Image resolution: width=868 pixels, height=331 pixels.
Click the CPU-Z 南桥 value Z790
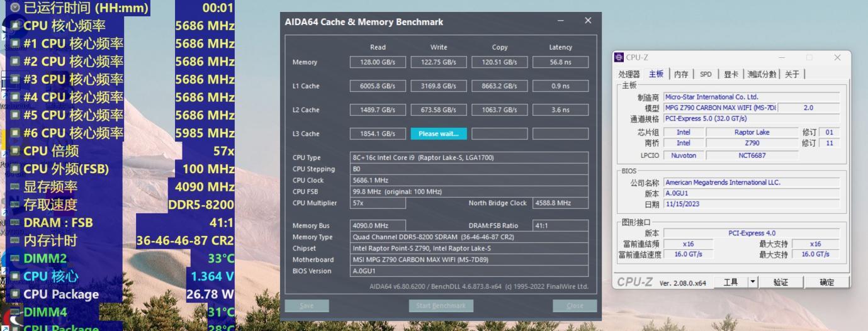tap(752, 143)
